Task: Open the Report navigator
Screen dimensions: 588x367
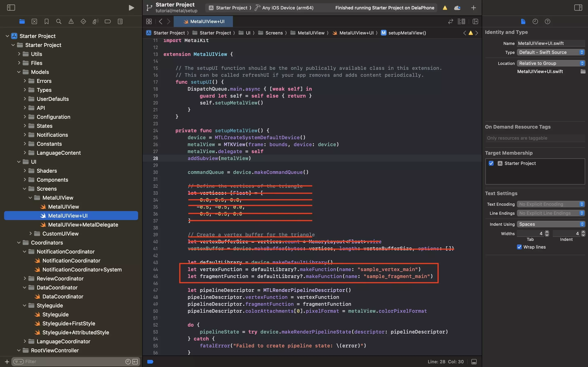Action: click(x=120, y=22)
